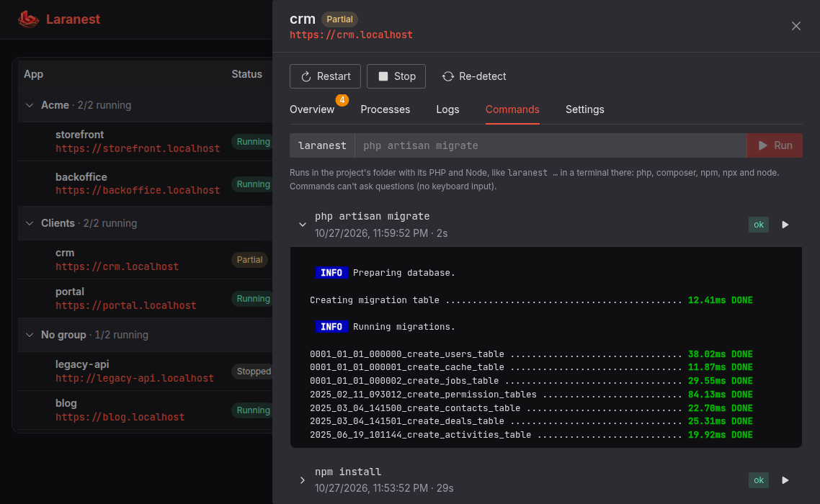Open the Logs tab
820x504 pixels.
[447, 109]
